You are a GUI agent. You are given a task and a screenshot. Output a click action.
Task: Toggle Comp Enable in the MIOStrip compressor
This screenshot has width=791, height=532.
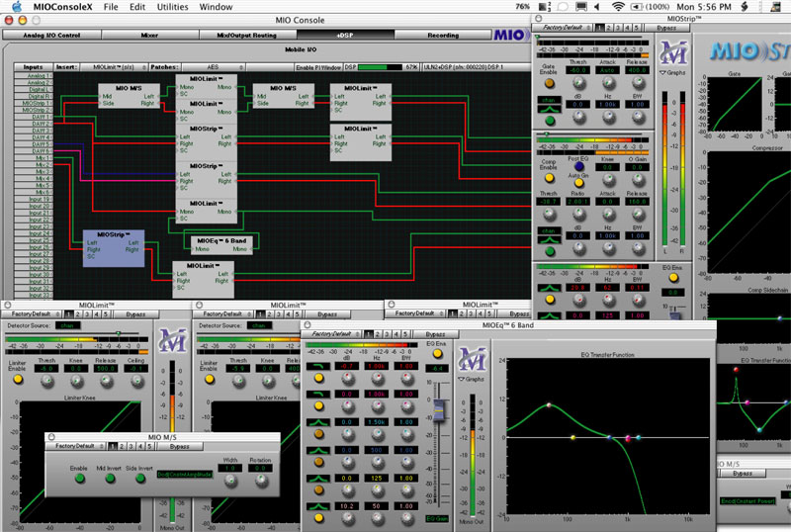[548, 176]
